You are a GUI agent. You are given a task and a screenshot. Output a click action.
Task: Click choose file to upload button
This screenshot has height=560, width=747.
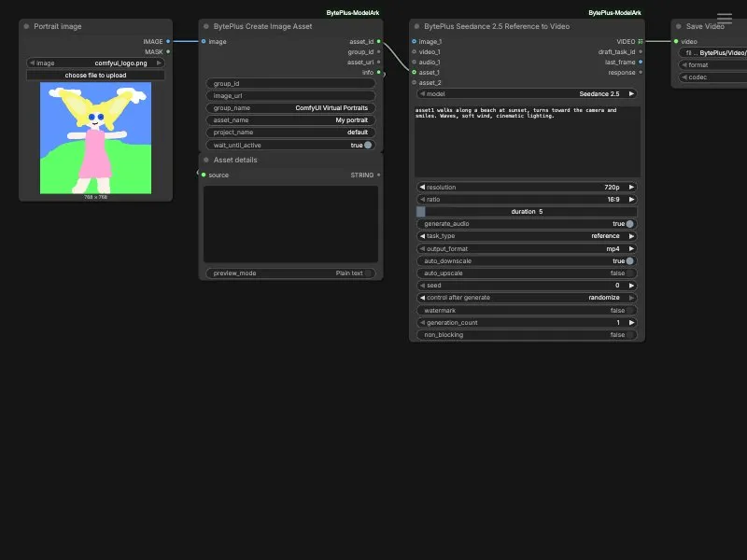tap(95, 76)
